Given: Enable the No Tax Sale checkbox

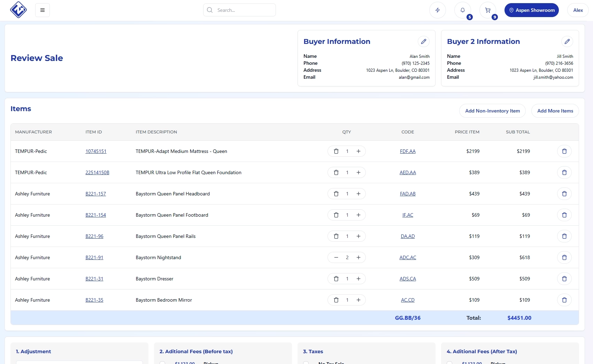Looking at the screenshot, I should (306, 363).
